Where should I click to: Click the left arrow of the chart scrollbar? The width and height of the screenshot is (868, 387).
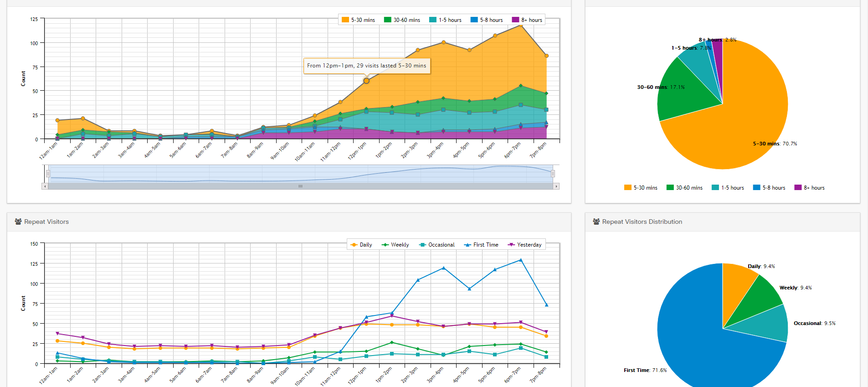[x=45, y=186]
